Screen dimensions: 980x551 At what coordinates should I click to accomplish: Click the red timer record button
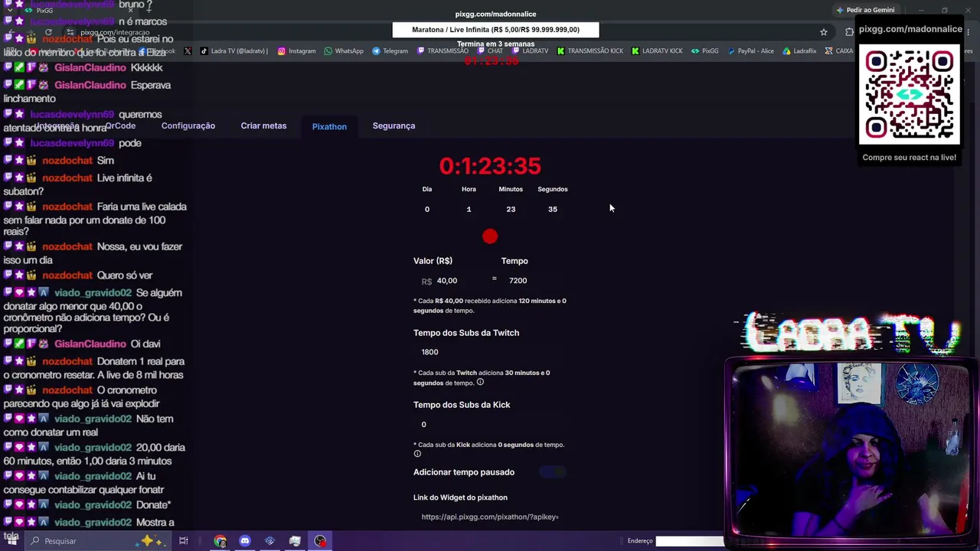coord(490,236)
